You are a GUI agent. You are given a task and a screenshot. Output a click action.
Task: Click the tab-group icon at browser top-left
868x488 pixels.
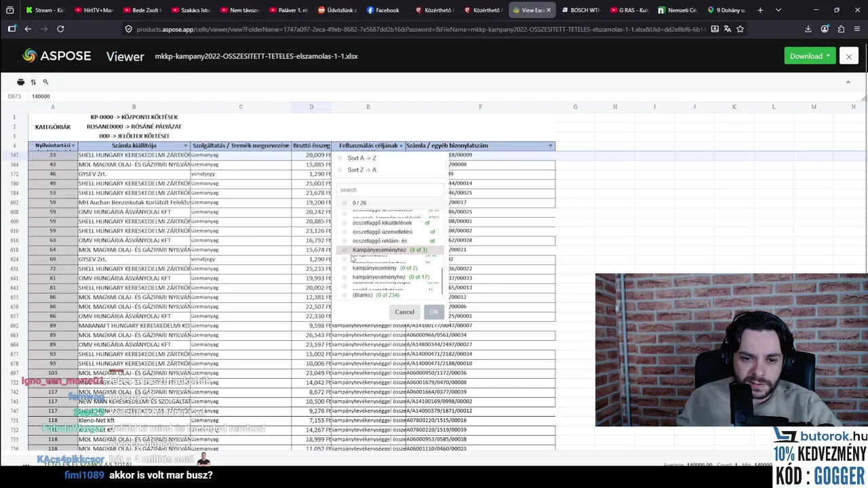[x=9, y=10]
